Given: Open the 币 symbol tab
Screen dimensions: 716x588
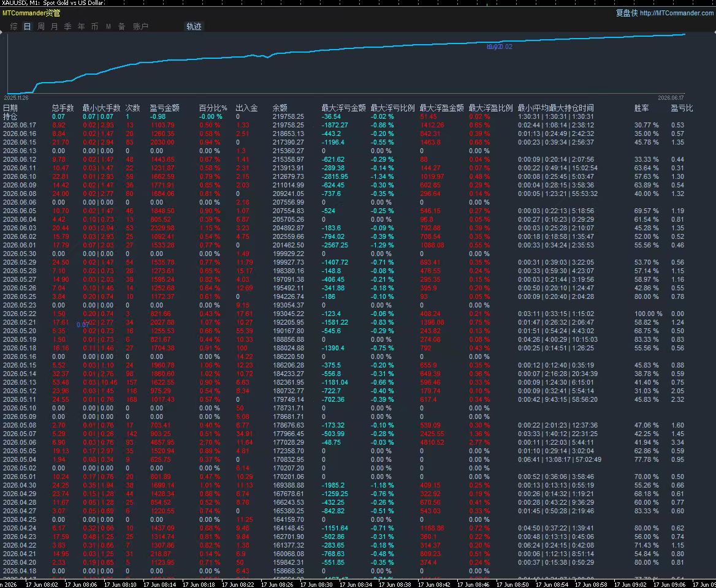Looking at the screenshot, I should [x=94, y=26].
